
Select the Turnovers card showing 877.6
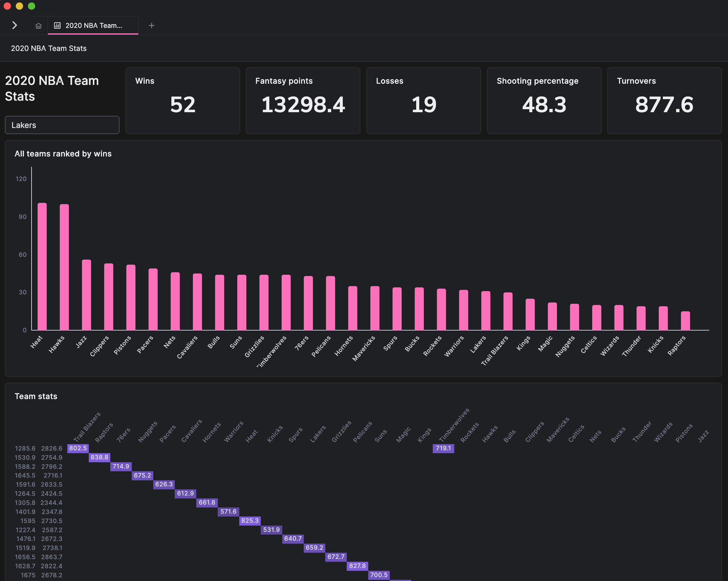click(664, 101)
